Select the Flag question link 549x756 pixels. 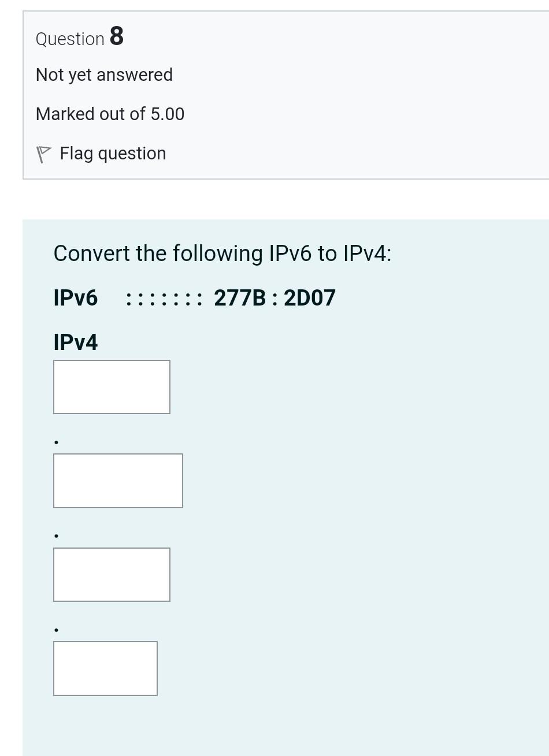pyautogui.click(x=113, y=154)
